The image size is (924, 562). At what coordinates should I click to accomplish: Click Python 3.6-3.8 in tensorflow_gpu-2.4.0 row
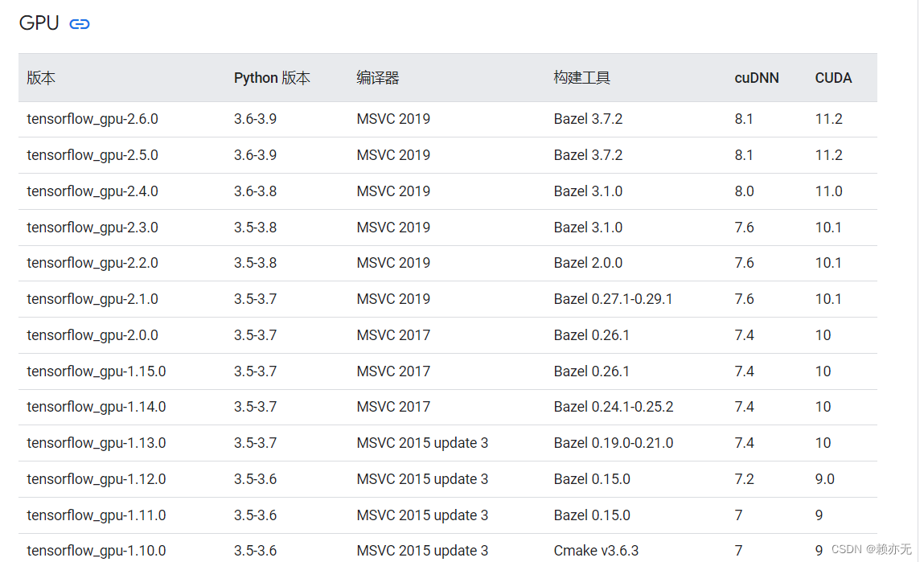255,191
